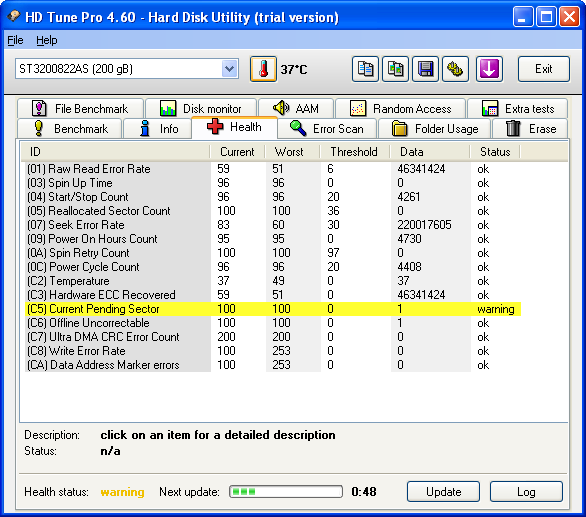Image resolution: width=586 pixels, height=517 pixels.
Task: Select the (04) Start/Stop Count row
Action: click(273, 197)
